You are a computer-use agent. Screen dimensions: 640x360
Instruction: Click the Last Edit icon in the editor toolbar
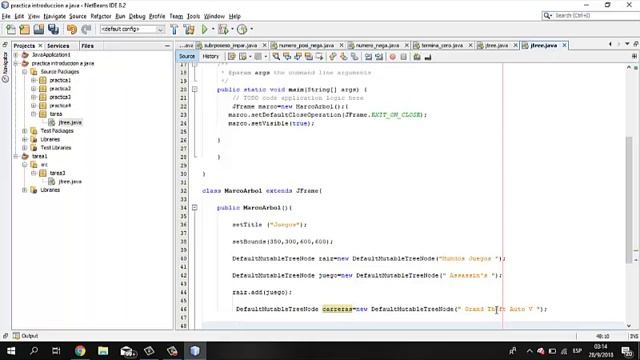pos(231,57)
